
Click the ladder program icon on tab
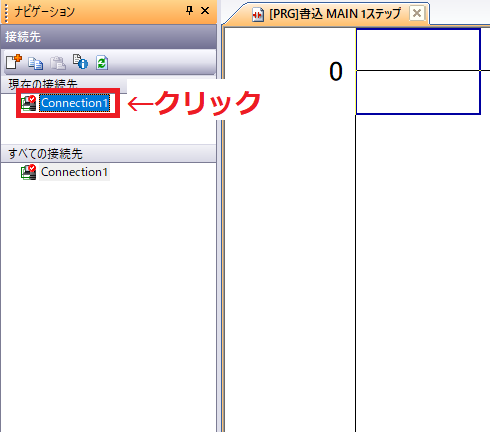tap(258, 15)
